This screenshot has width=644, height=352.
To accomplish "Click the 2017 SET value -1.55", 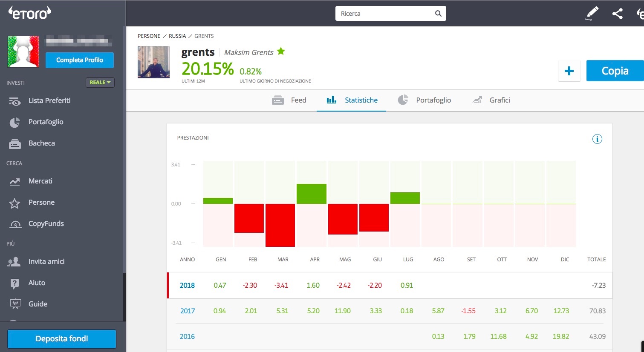I will [x=468, y=311].
